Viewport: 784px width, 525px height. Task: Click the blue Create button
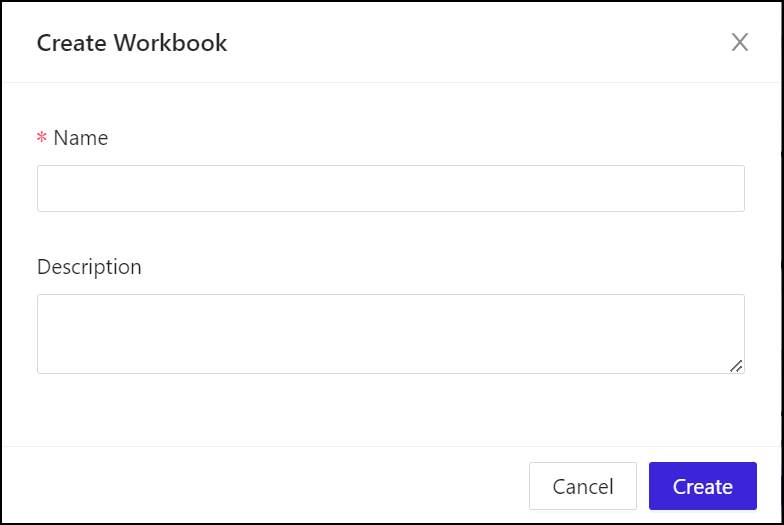[702, 487]
